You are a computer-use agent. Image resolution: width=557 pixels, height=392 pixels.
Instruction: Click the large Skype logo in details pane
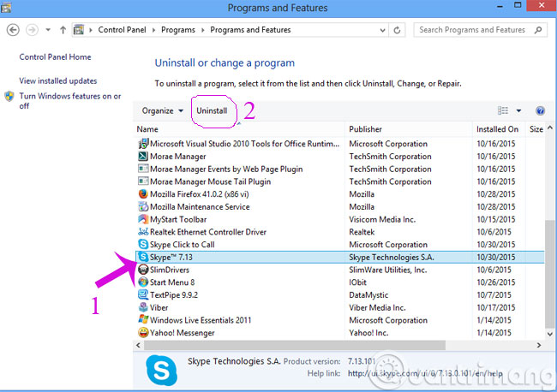[162, 371]
